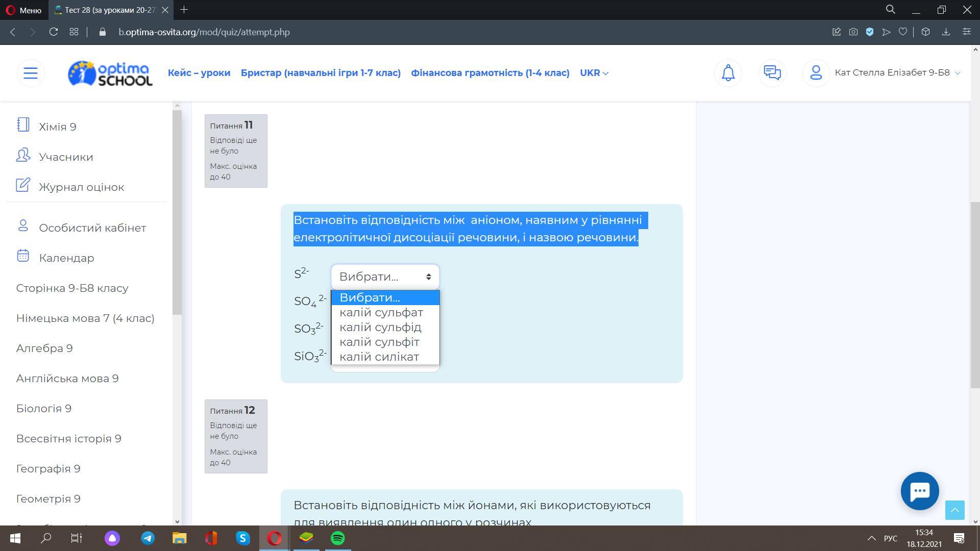
Task: Choose калій силікат from dropdown list
Action: click(x=379, y=357)
